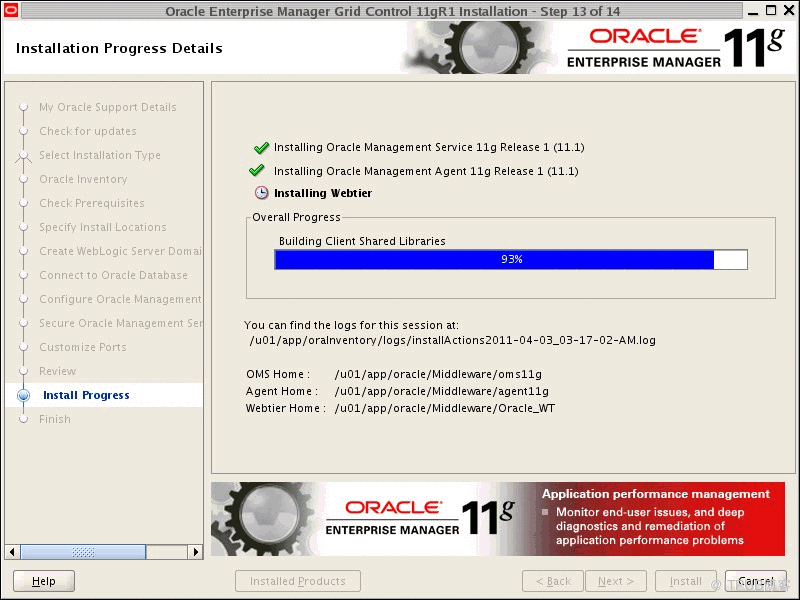
Task: Click the Next button
Action: (x=616, y=581)
